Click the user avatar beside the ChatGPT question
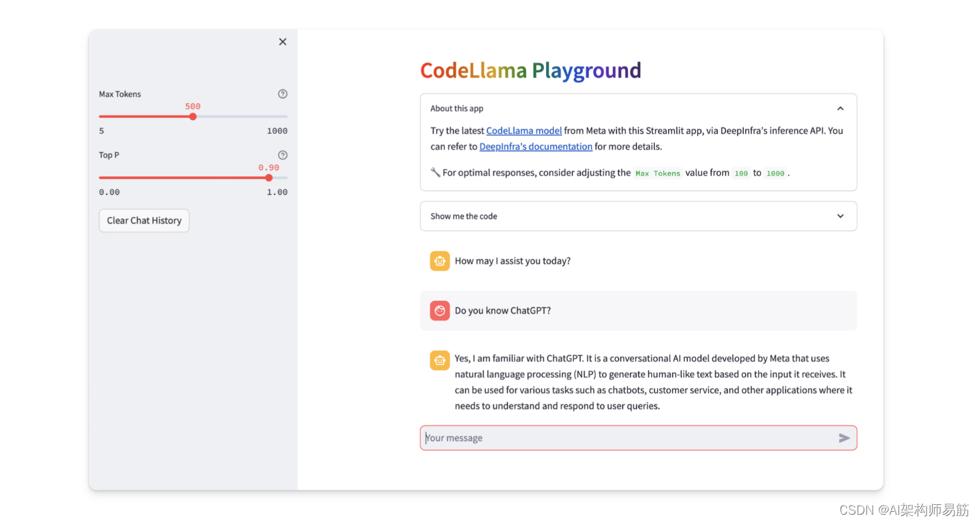Viewport: 980px width, 523px height. pos(439,311)
